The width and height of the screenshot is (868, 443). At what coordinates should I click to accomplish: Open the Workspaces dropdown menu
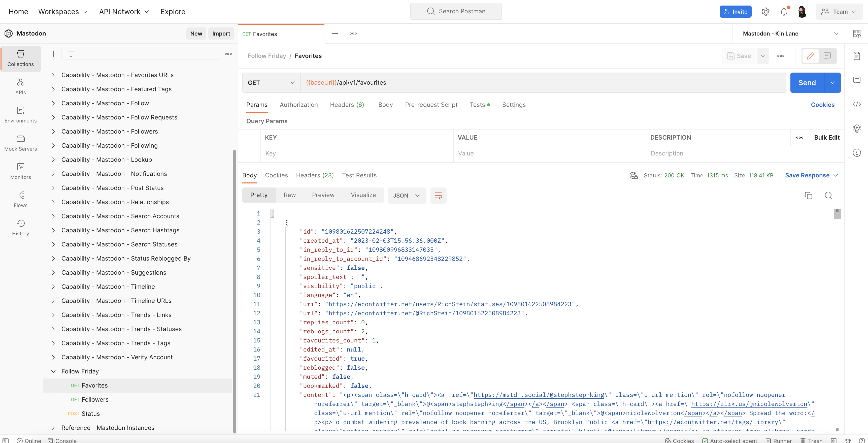pos(63,11)
